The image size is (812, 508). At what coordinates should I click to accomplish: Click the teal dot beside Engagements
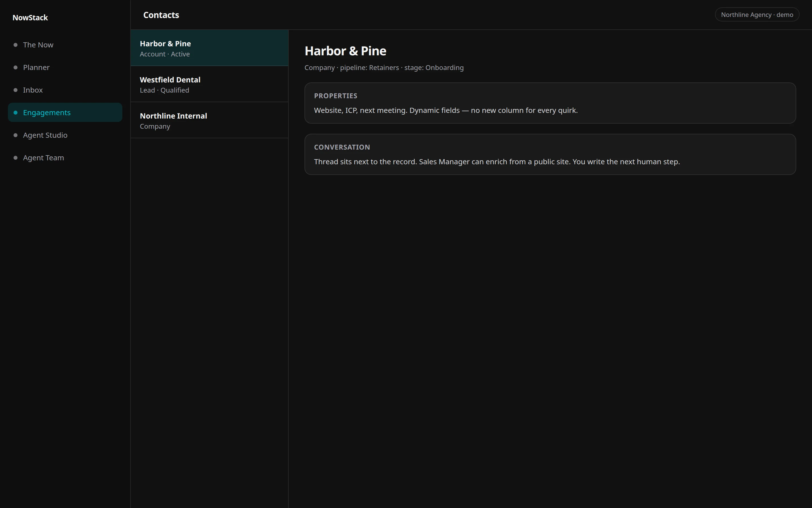pos(16,112)
